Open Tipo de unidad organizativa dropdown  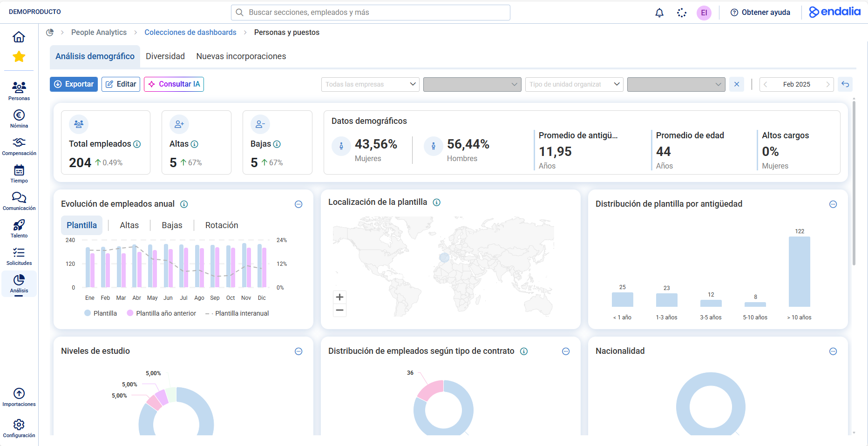(574, 84)
